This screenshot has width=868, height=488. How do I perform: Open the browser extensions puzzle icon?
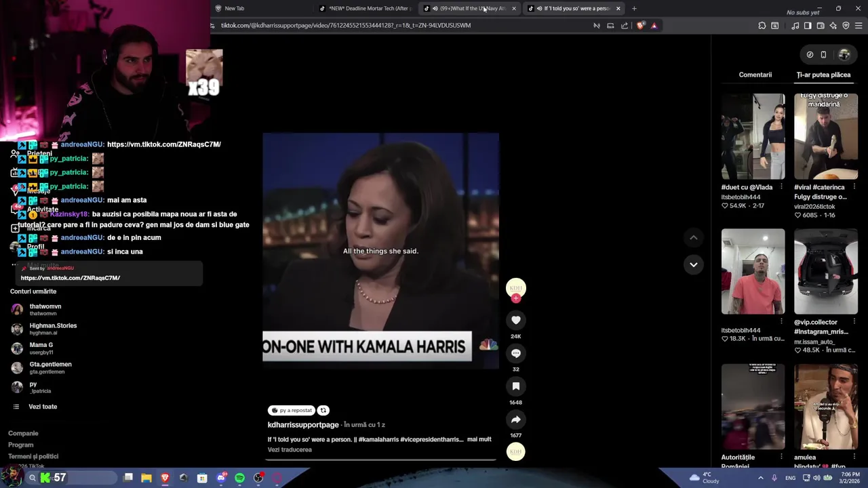pos(762,26)
